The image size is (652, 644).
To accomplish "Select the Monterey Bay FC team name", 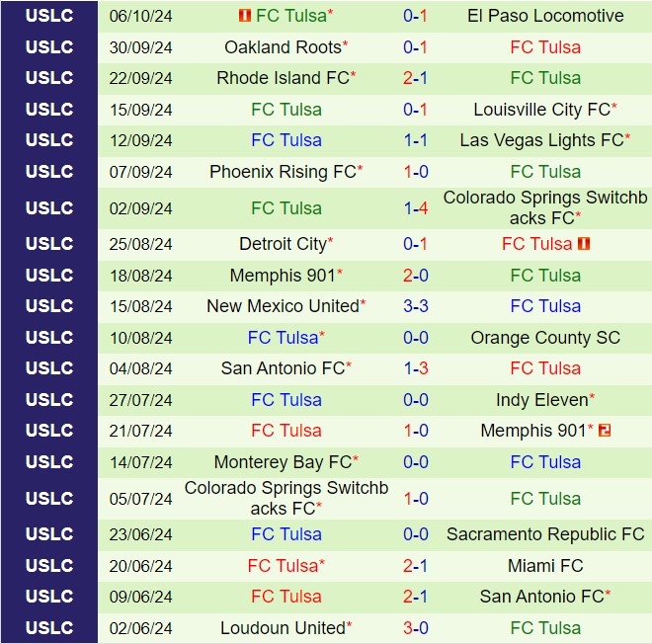I will pos(282,462).
